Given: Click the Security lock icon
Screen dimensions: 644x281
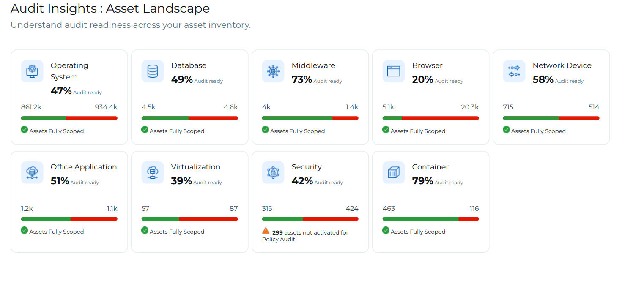Looking at the screenshot, I should tap(273, 172).
